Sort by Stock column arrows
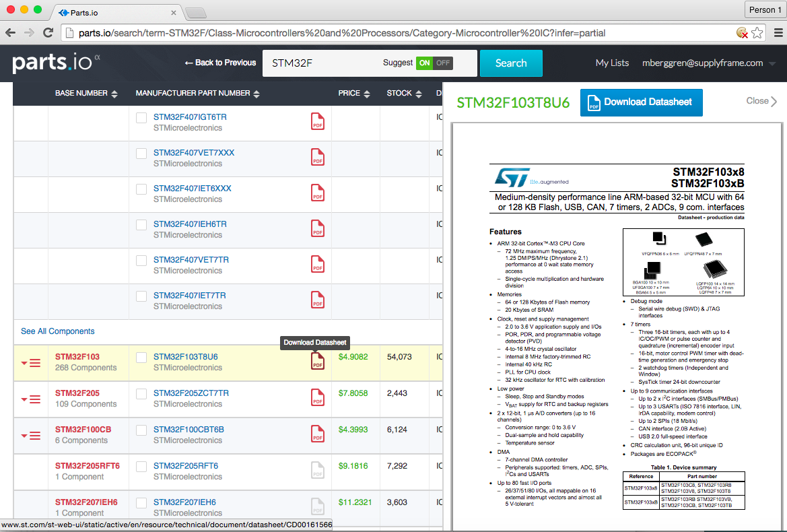This screenshot has width=787, height=532. (x=419, y=94)
